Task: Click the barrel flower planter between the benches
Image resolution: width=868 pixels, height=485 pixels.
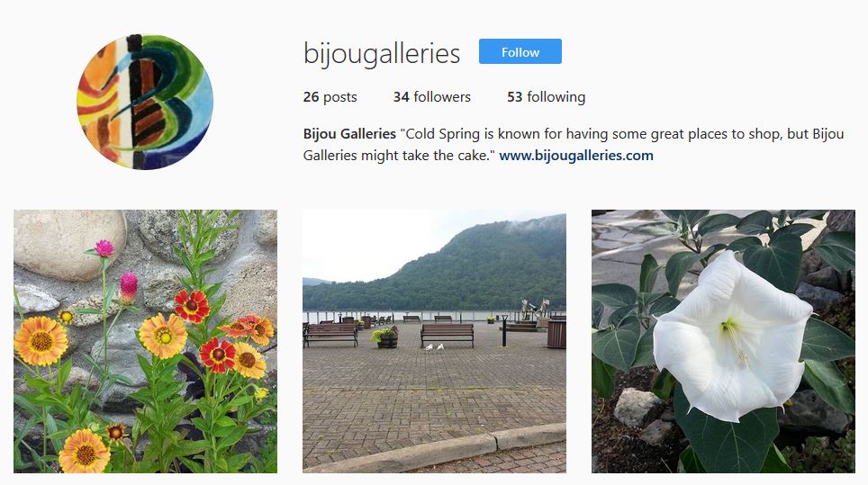Action: click(x=386, y=337)
